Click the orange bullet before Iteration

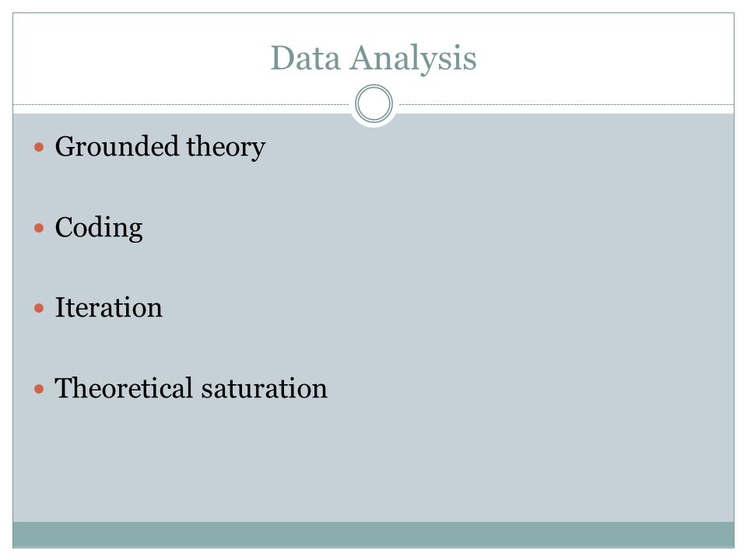pyautogui.click(x=39, y=309)
